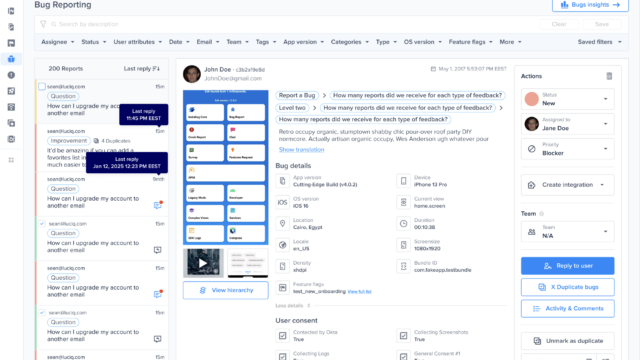
Task: Open the App version filter menu
Action: [x=303, y=42]
